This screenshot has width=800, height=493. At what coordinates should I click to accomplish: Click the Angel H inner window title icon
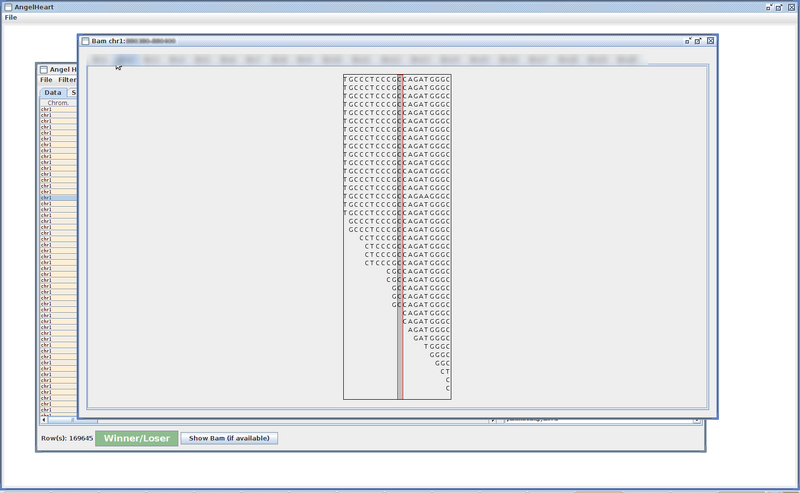pos(43,69)
